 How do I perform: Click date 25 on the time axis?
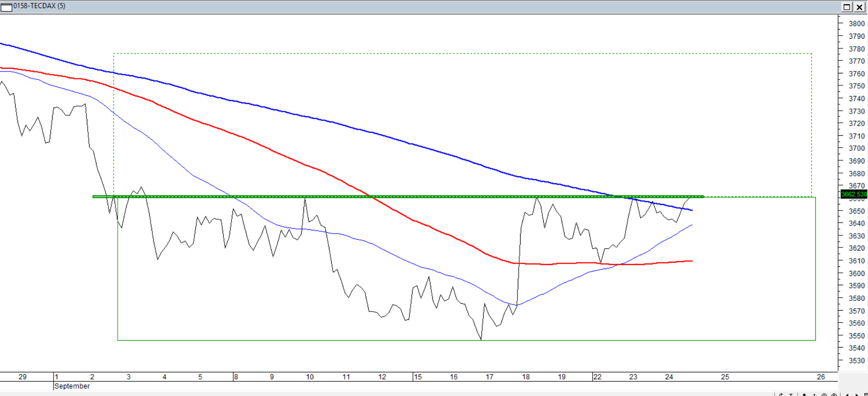pyautogui.click(x=725, y=377)
